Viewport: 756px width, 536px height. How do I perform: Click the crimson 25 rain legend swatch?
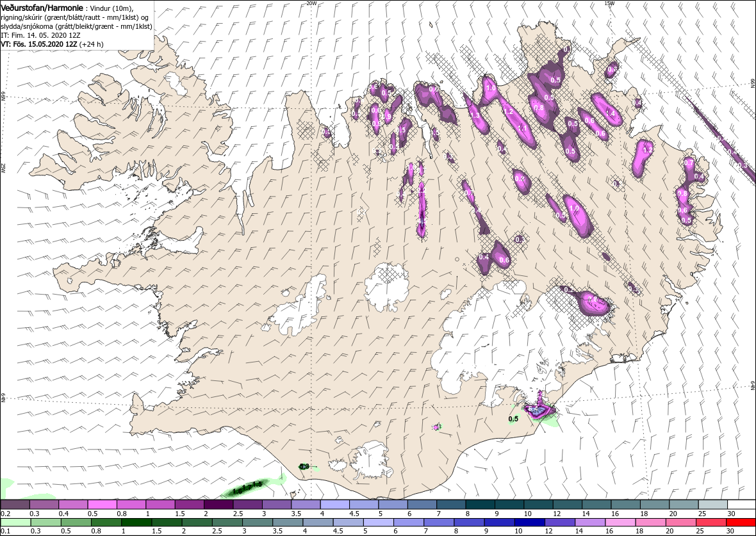point(711,523)
